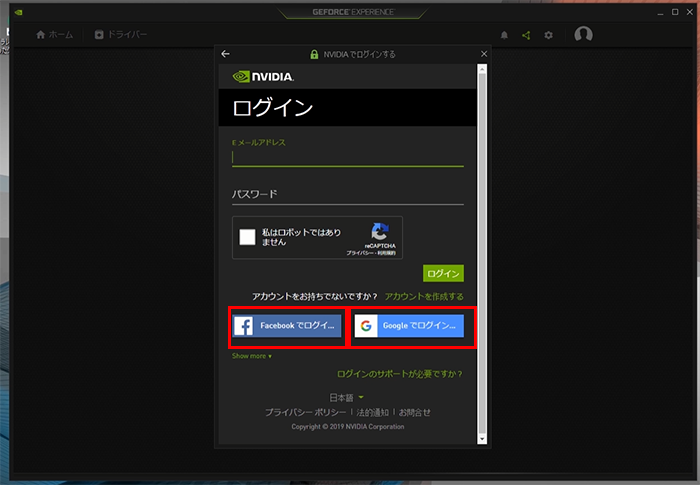The width and height of the screenshot is (700, 485).
Task: Click the reCAPTCHA privacy link text
Action: 360,253
